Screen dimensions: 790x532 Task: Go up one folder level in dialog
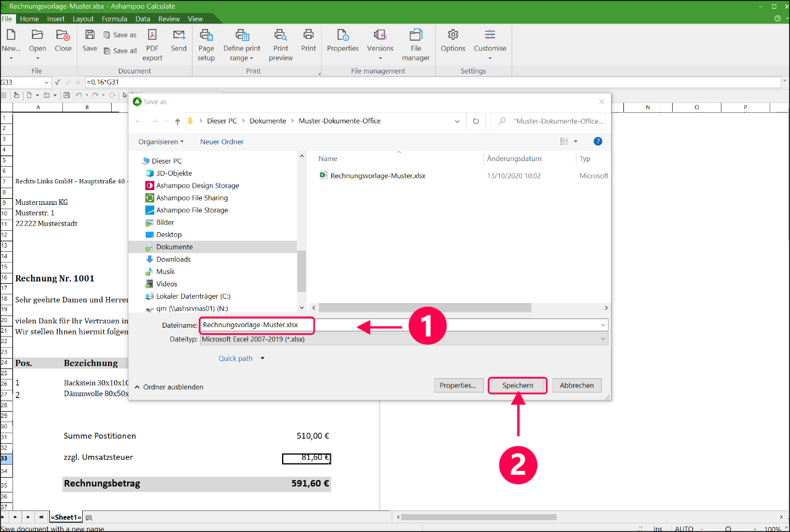178,121
